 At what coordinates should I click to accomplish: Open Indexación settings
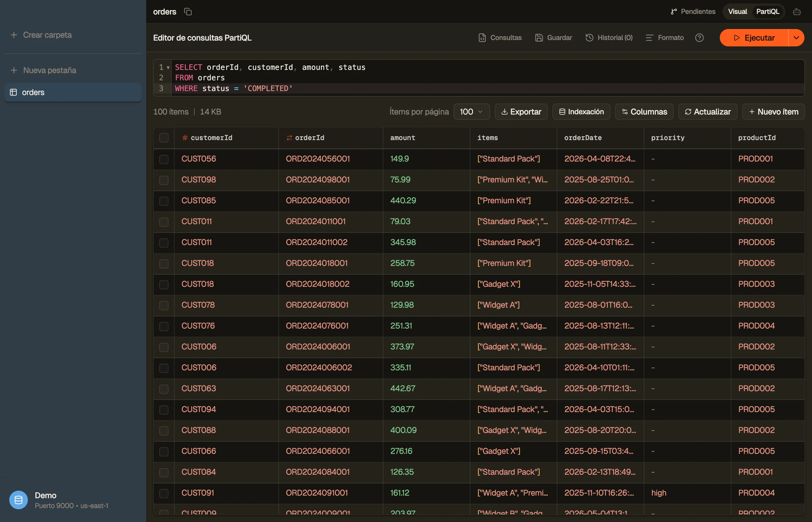pos(581,112)
